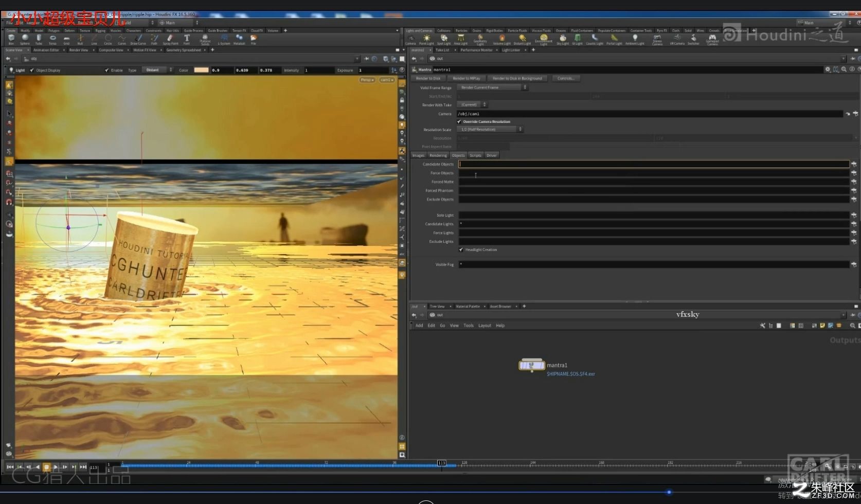This screenshot has width=861, height=504.
Task: Toggle Override Camera Resolution checkbox
Action: point(459,121)
